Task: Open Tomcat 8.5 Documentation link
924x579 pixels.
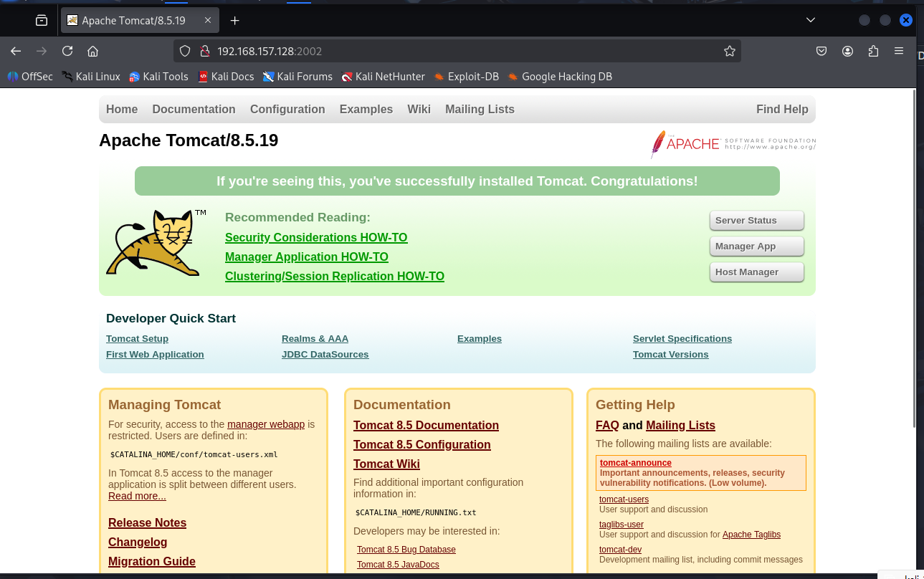Action: point(426,425)
